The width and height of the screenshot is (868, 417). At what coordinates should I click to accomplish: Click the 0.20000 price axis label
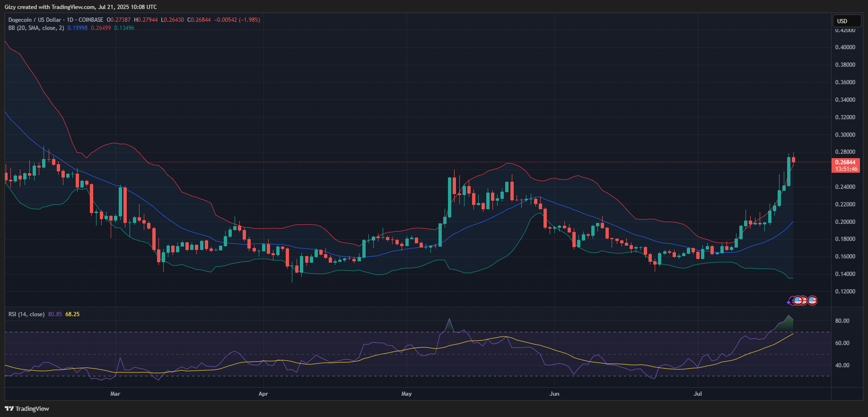pos(845,222)
